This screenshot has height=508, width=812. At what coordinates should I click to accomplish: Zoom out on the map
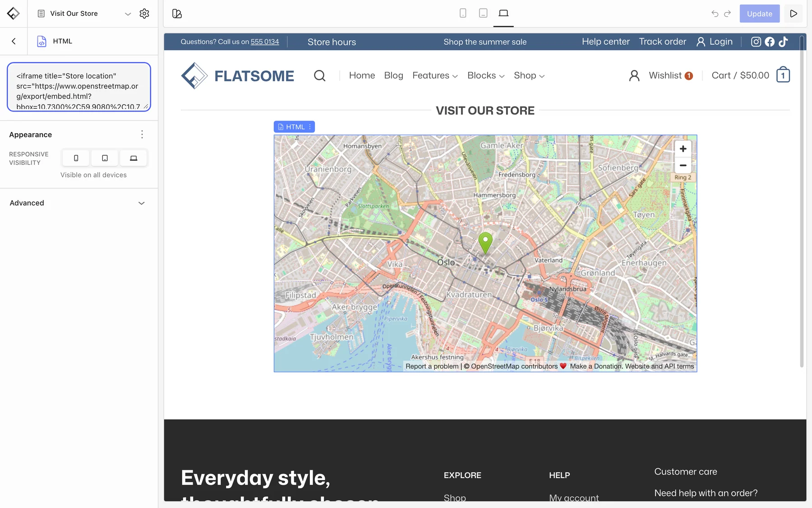click(683, 165)
